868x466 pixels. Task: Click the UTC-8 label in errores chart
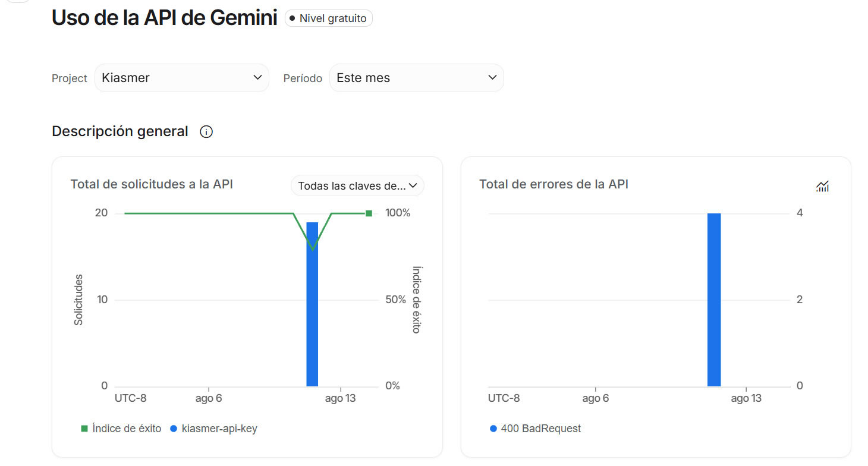coord(504,398)
